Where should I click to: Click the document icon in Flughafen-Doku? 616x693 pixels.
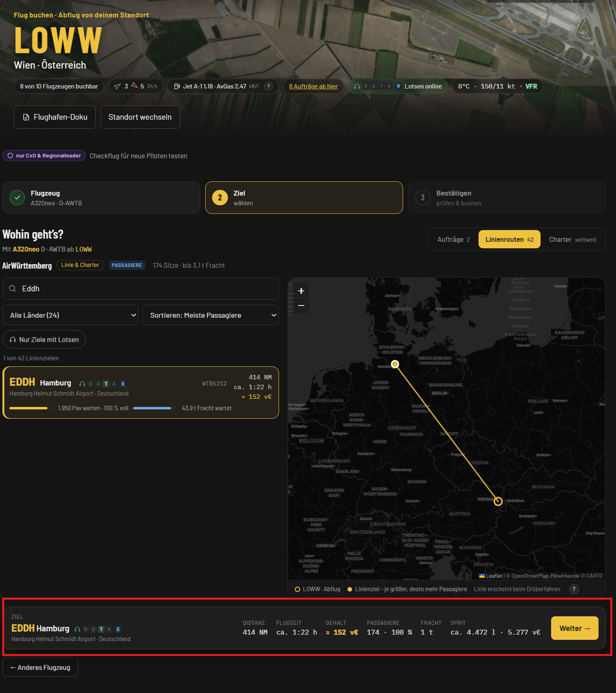(26, 117)
